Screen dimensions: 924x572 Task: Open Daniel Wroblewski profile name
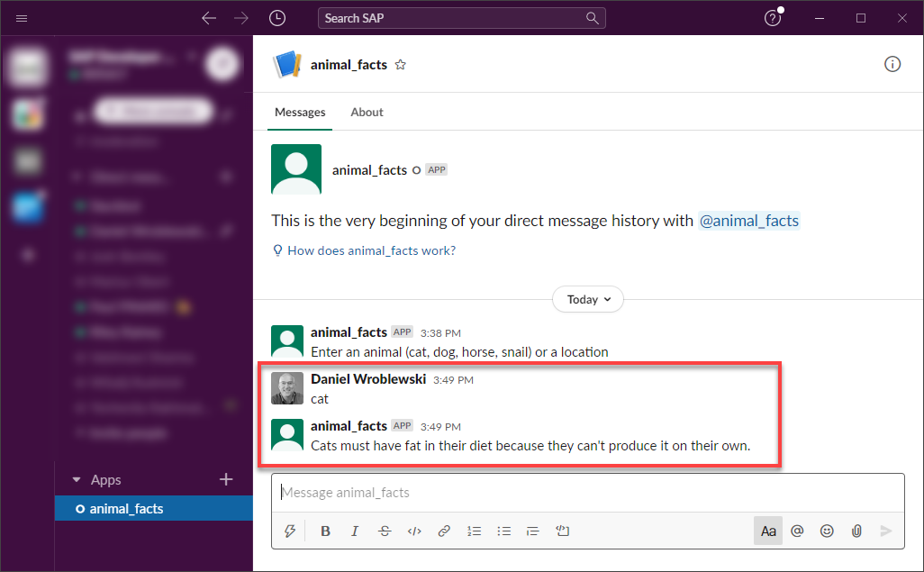[x=368, y=379]
